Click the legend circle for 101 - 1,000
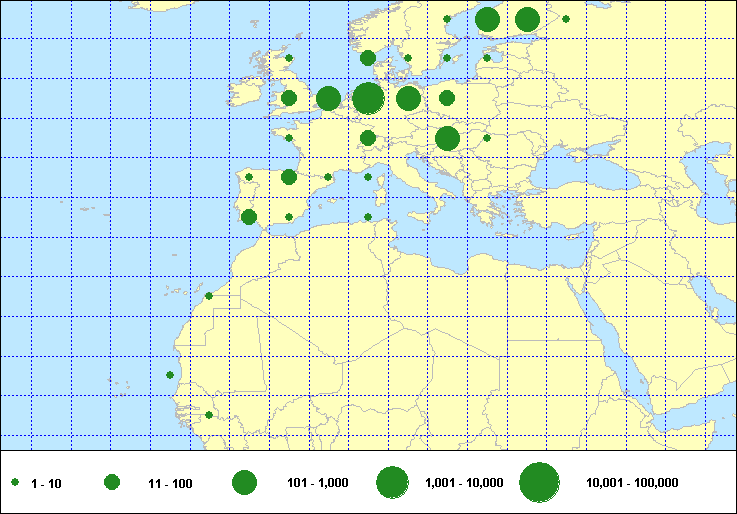The image size is (737, 514). coord(244,483)
